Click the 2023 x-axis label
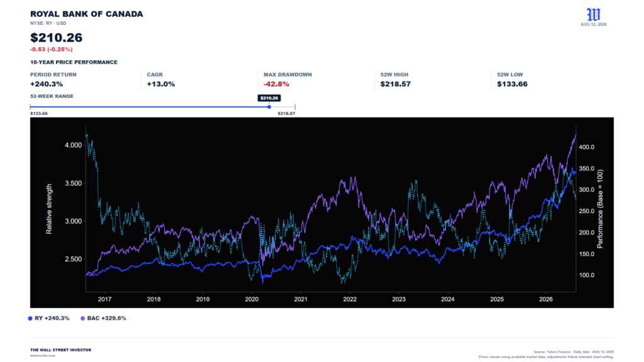644x362 pixels. pos(399,300)
